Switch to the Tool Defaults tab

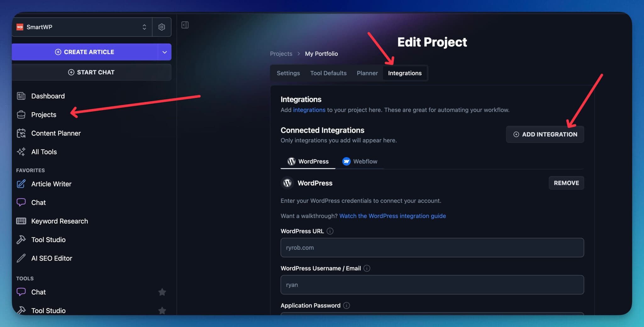coord(328,73)
